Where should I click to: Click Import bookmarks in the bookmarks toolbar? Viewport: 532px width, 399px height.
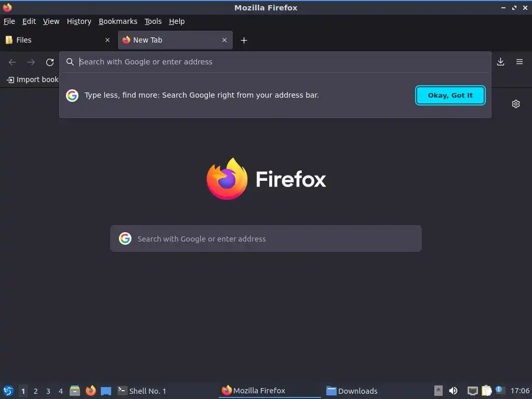click(33, 79)
